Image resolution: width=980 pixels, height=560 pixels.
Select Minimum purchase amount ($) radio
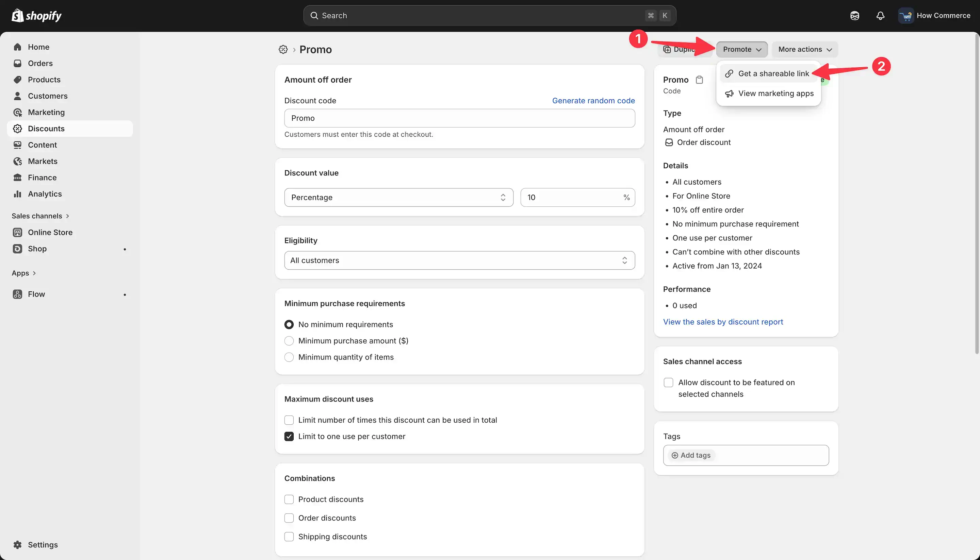click(x=289, y=341)
